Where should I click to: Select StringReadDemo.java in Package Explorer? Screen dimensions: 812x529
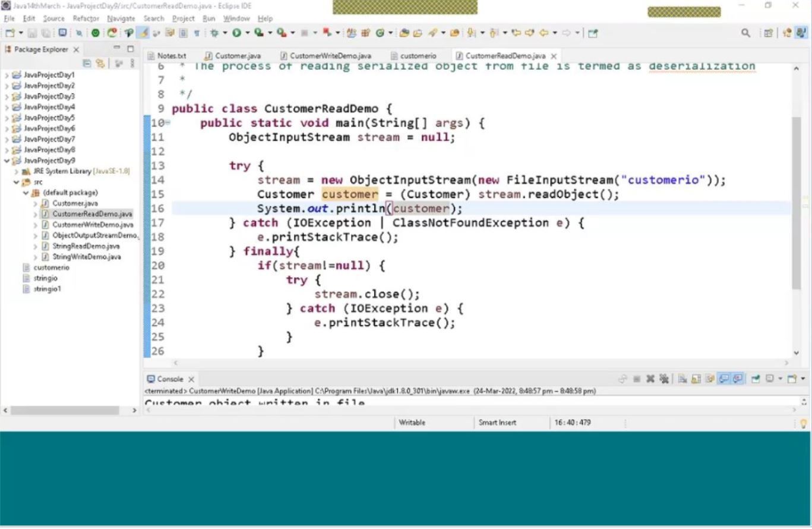(86, 246)
